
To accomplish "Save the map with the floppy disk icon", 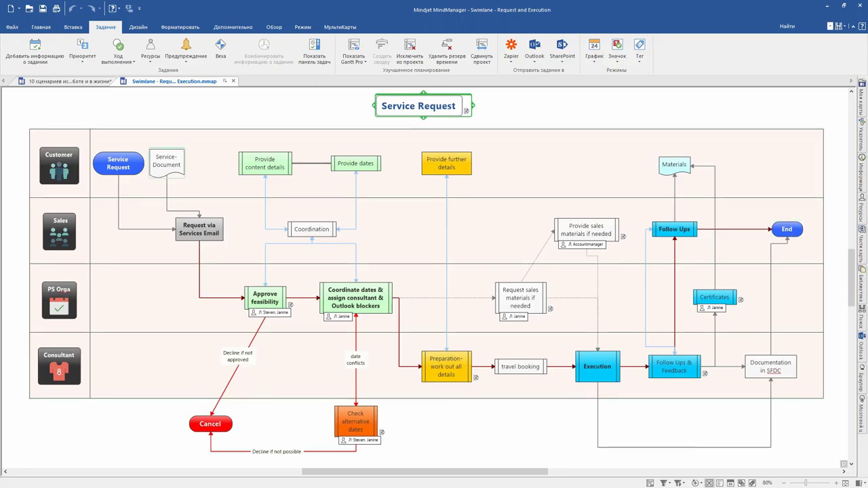I will coord(43,9).
